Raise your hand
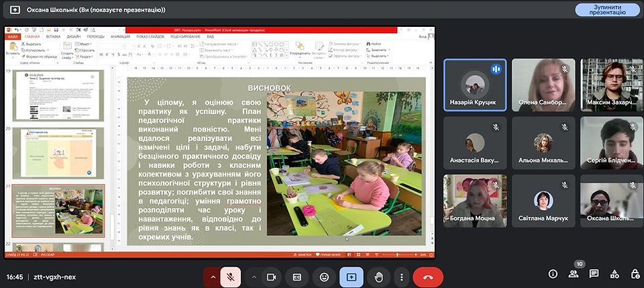 click(378, 277)
